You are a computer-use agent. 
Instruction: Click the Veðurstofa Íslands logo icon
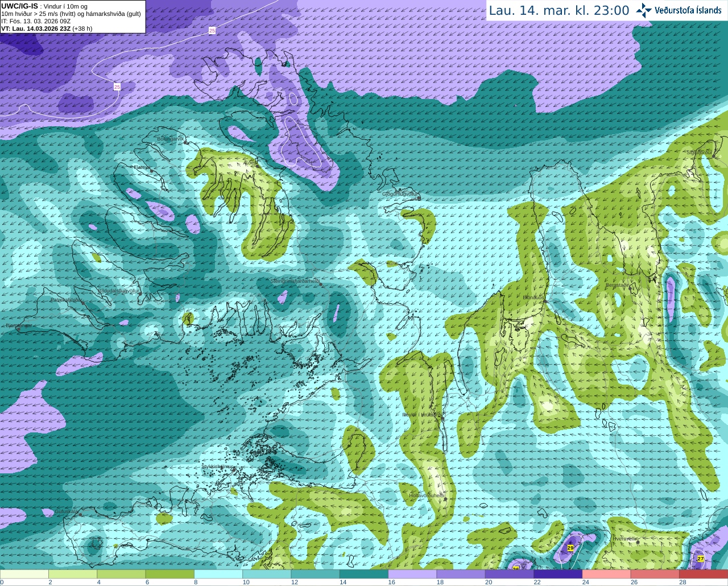(x=644, y=10)
